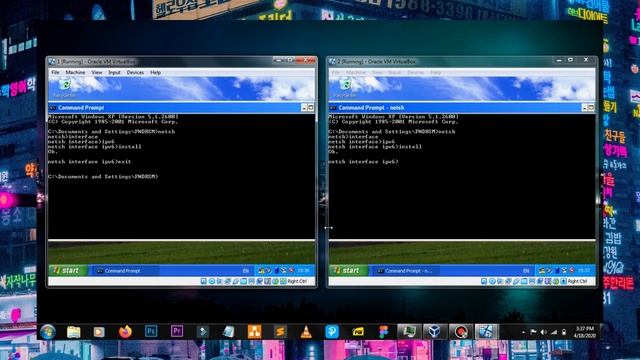Open the View menu in VM 1 window
The image size is (640, 360).
tap(97, 72)
